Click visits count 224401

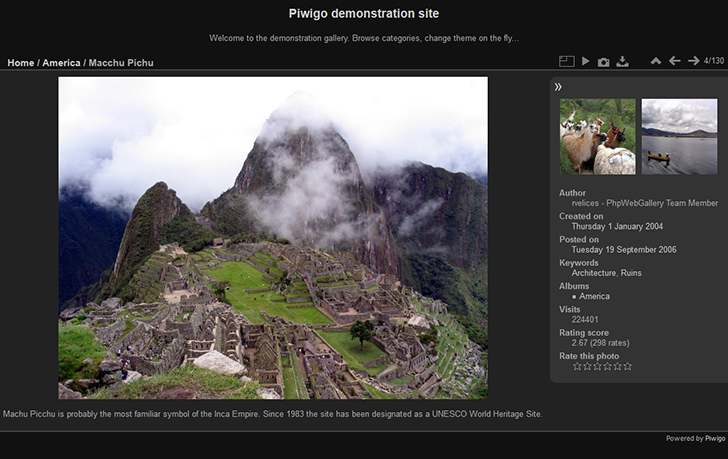[x=585, y=319]
